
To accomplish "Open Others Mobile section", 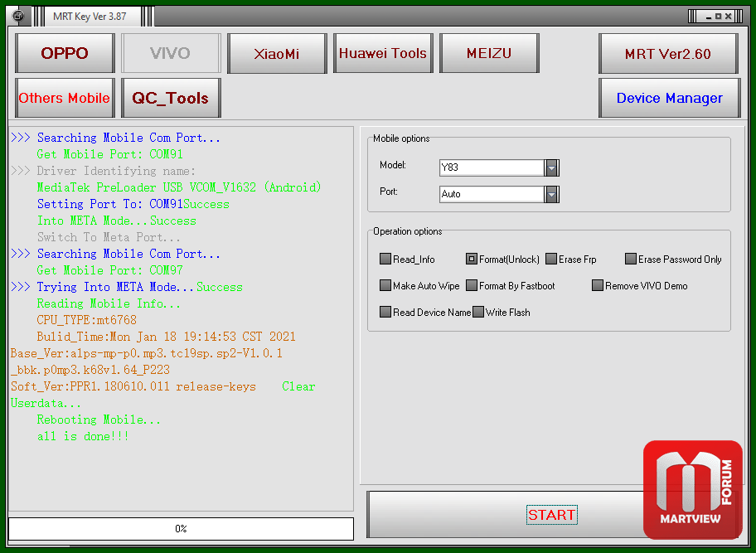I will click(65, 98).
